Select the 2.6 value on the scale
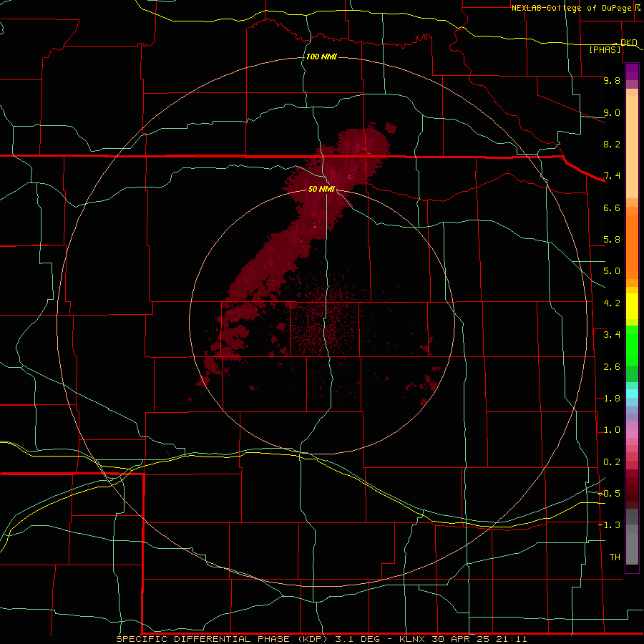This screenshot has height=644, width=644. (x=612, y=367)
